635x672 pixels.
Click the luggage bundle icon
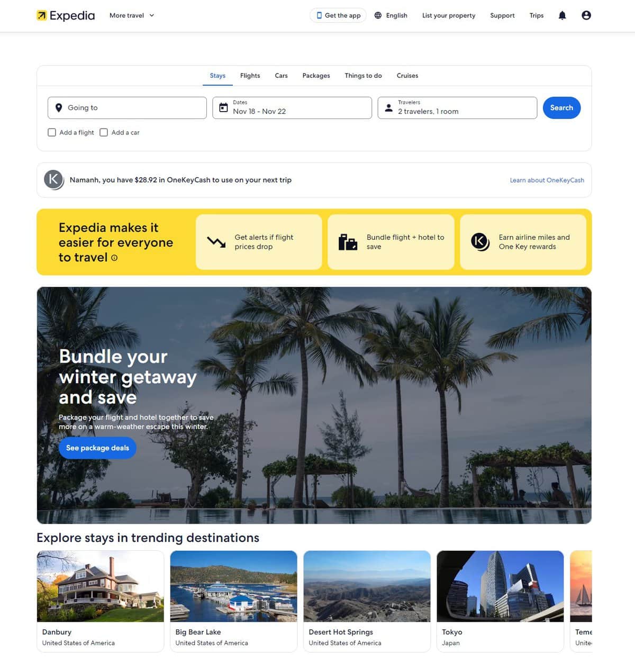pos(348,242)
